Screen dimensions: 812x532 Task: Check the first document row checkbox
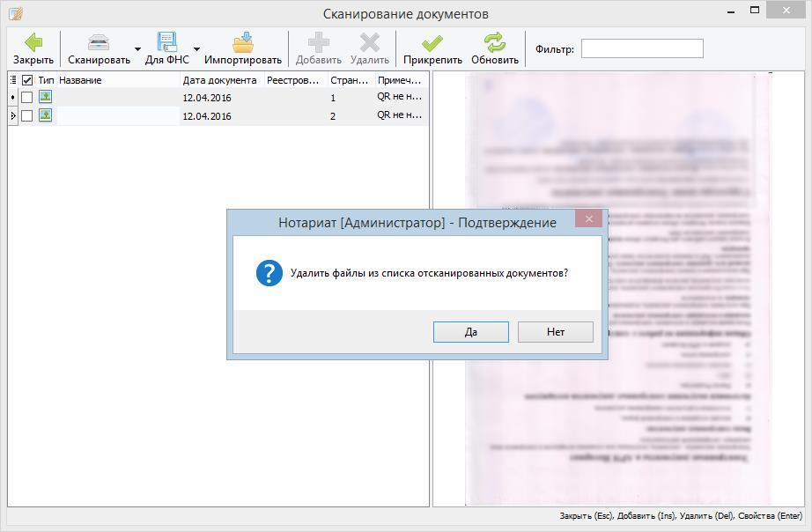[x=27, y=98]
